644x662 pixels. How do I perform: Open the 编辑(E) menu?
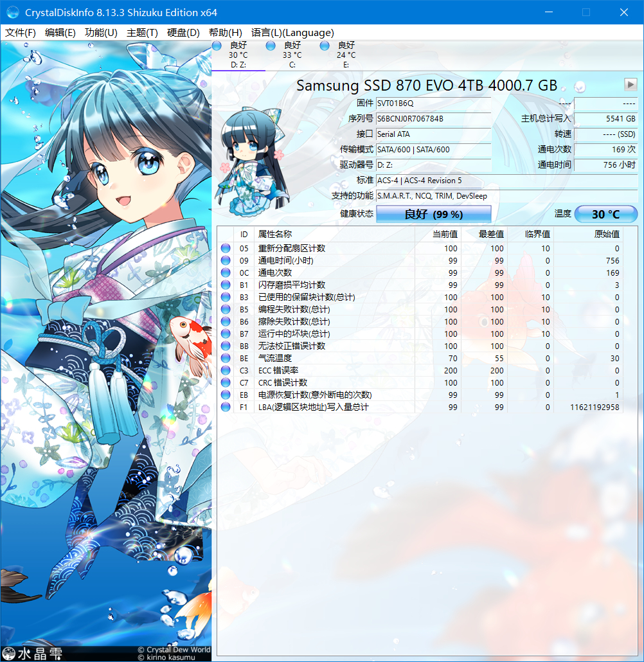click(x=60, y=33)
